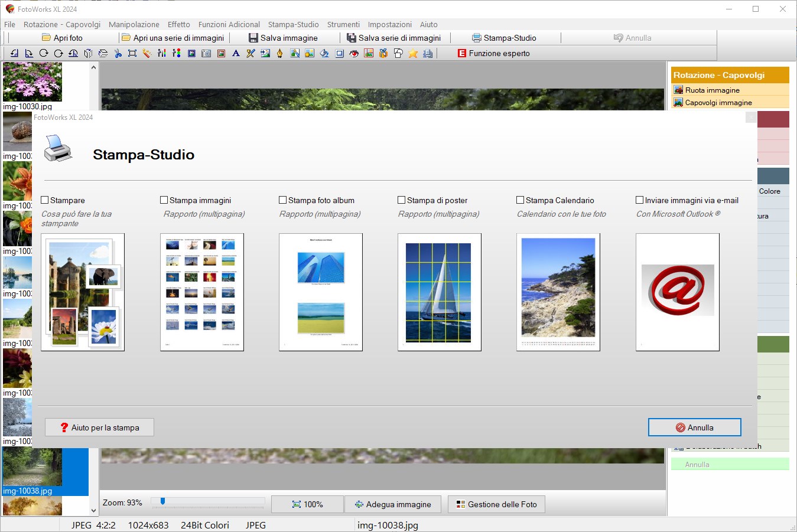This screenshot has width=797, height=532.
Task: Click the Adegua immagine button
Action: click(x=393, y=504)
